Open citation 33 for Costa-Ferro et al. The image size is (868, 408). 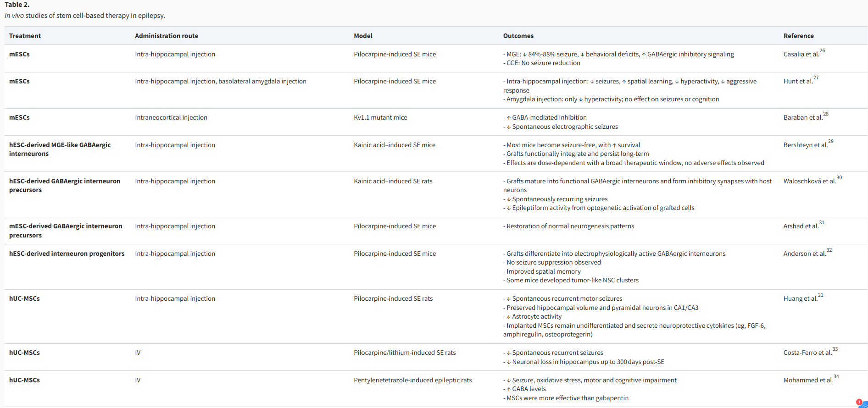(835, 349)
